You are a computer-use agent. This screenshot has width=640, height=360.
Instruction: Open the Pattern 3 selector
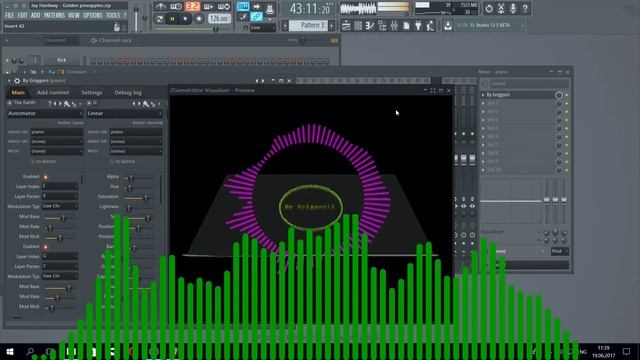pyautogui.click(x=308, y=25)
